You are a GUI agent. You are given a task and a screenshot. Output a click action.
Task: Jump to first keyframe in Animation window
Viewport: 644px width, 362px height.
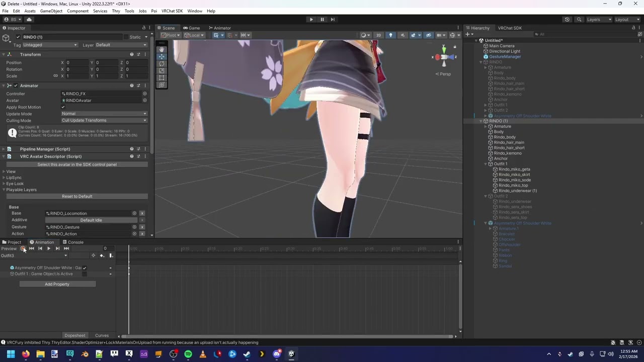point(32,248)
